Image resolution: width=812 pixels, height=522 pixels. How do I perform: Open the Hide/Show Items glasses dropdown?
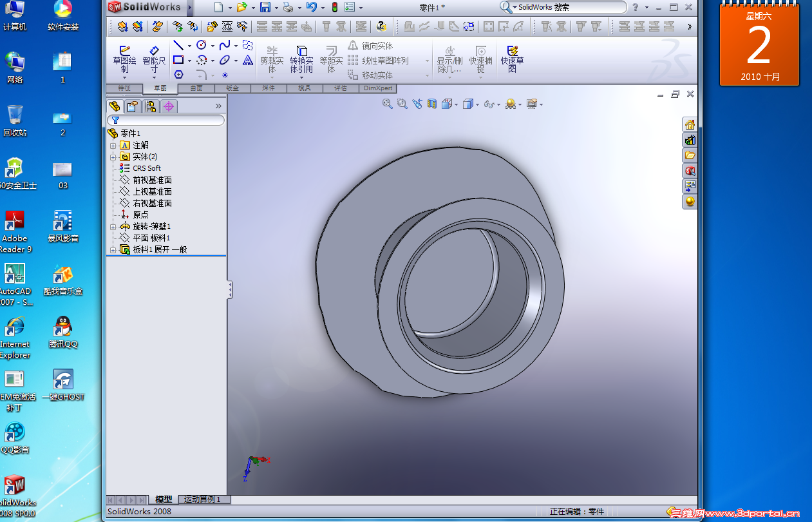point(492,103)
